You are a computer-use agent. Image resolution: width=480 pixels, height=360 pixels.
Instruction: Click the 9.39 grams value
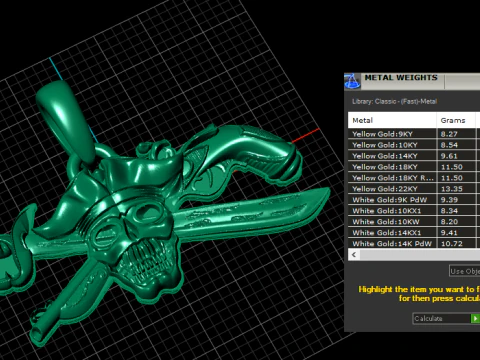[449, 200]
